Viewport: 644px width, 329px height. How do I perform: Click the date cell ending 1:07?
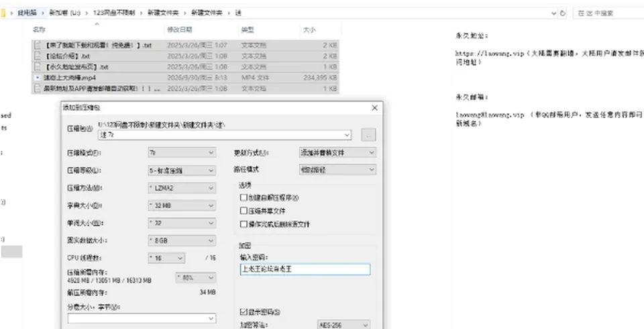tap(197, 45)
